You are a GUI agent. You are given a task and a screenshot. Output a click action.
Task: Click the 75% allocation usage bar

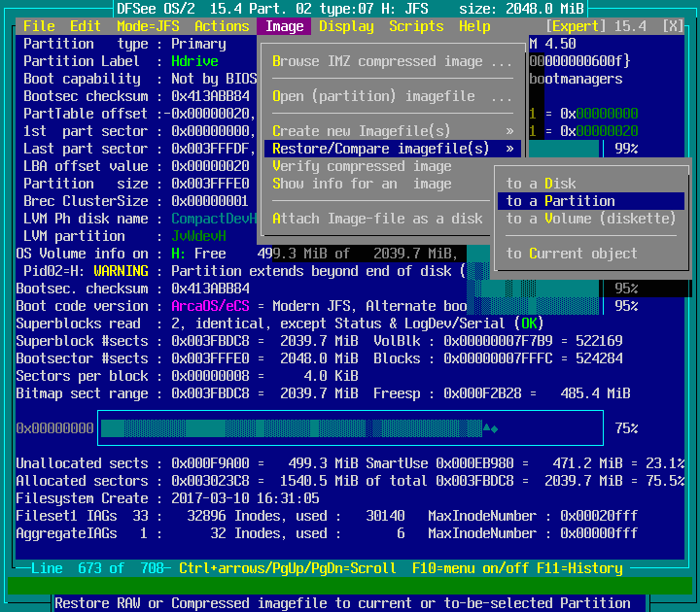pyautogui.click(x=350, y=428)
